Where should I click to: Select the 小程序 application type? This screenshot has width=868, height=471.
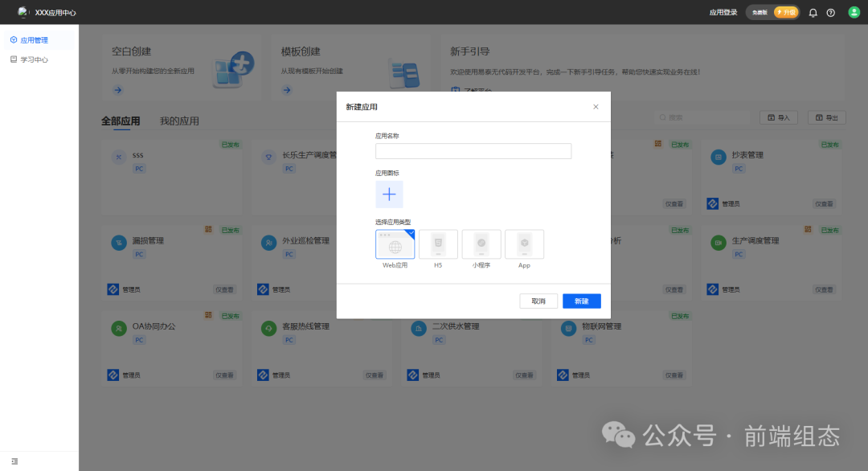point(481,244)
